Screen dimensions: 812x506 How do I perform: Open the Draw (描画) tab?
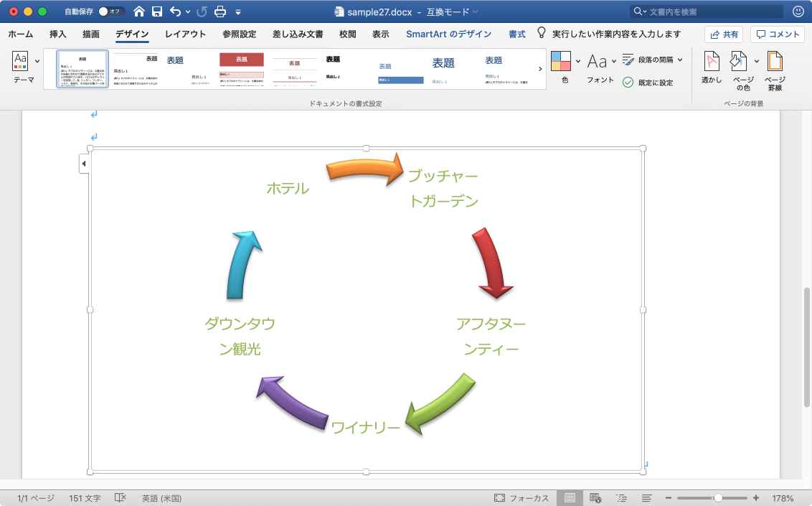click(90, 34)
